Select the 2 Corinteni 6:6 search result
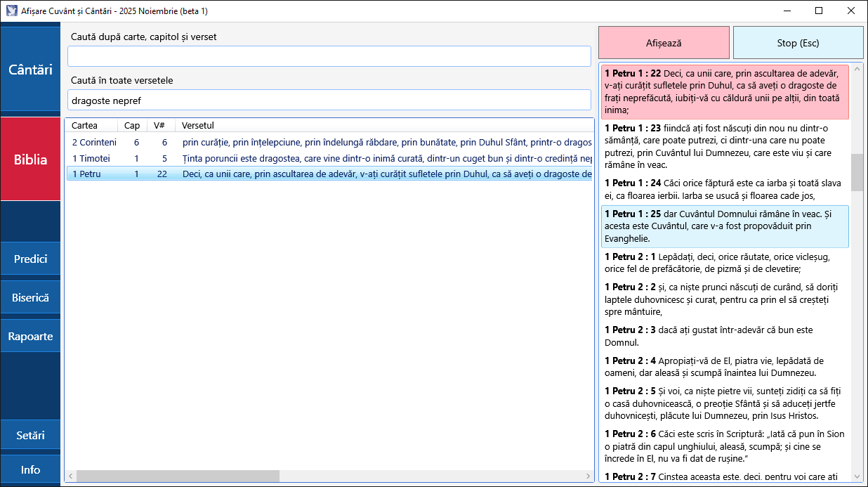Screen dimensions: 868x487 pyautogui.click(x=281, y=142)
